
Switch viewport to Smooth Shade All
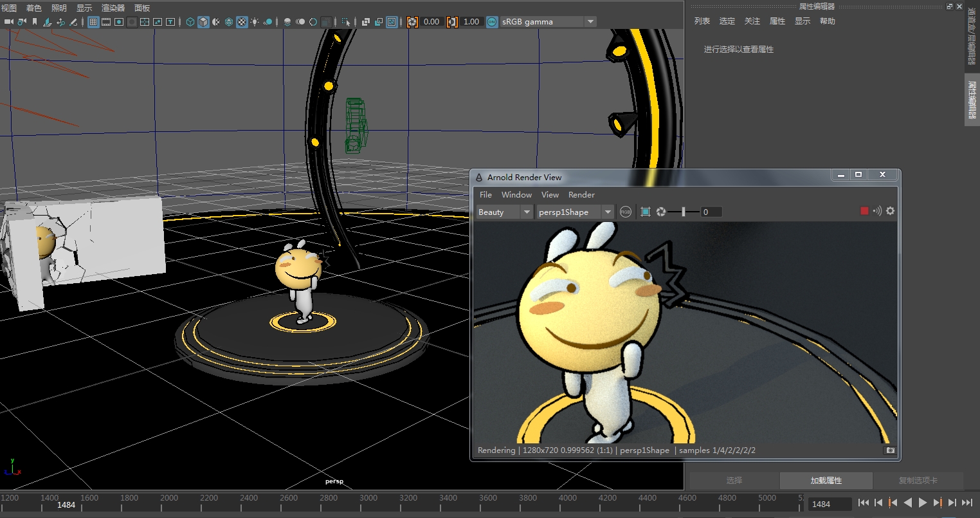point(203,22)
